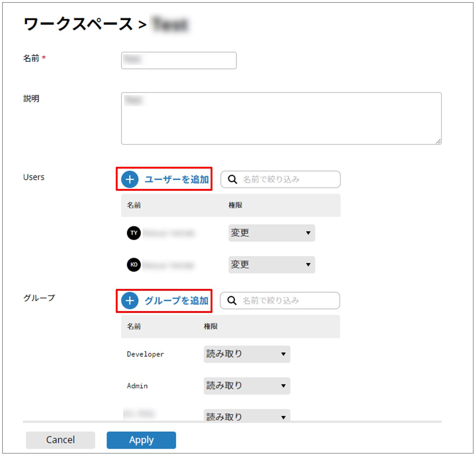Click the ワークスペース breadcrumb link

[78, 24]
